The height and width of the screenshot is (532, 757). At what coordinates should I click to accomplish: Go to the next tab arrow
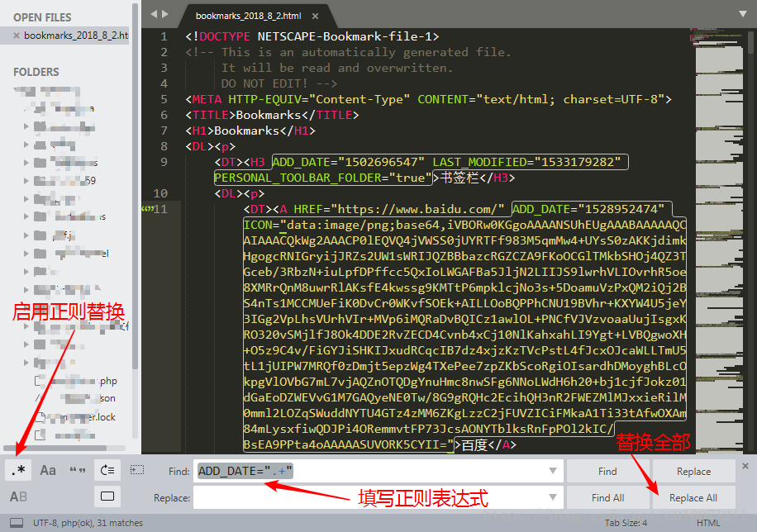[165, 14]
